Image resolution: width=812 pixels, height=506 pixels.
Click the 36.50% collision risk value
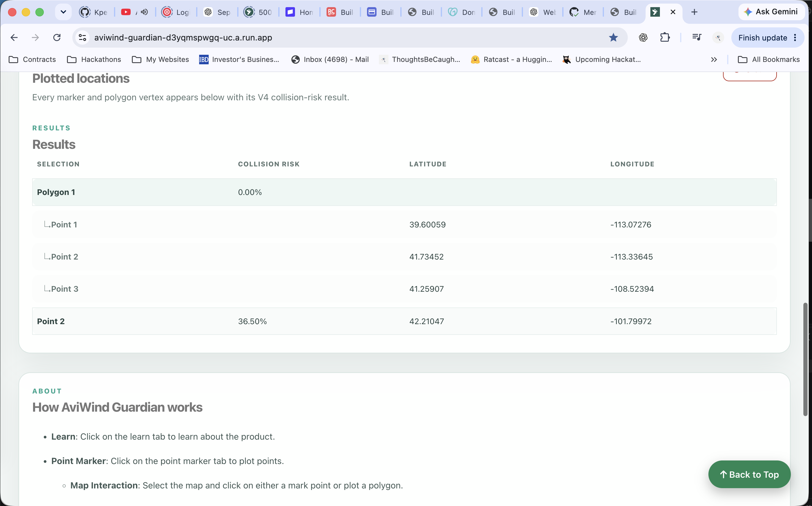tap(252, 321)
